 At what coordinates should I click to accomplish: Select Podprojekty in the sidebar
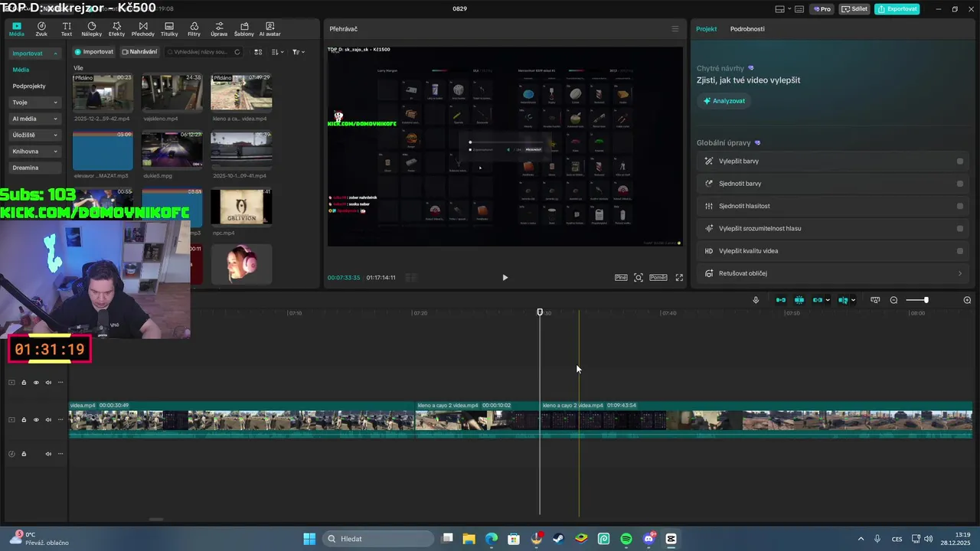pyautogui.click(x=29, y=86)
